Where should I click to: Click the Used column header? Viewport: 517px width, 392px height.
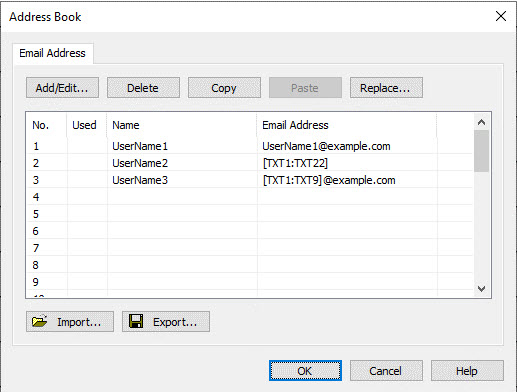click(x=87, y=125)
